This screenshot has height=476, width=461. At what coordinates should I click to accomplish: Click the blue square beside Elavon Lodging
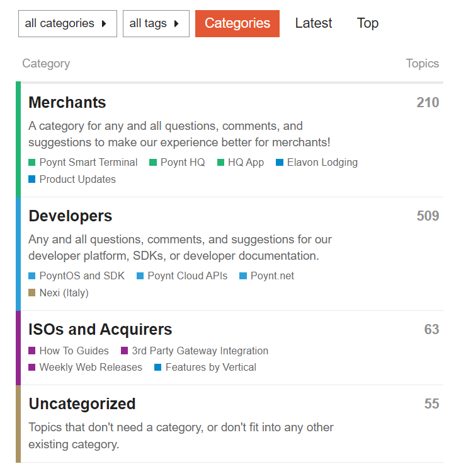[280, 163]
